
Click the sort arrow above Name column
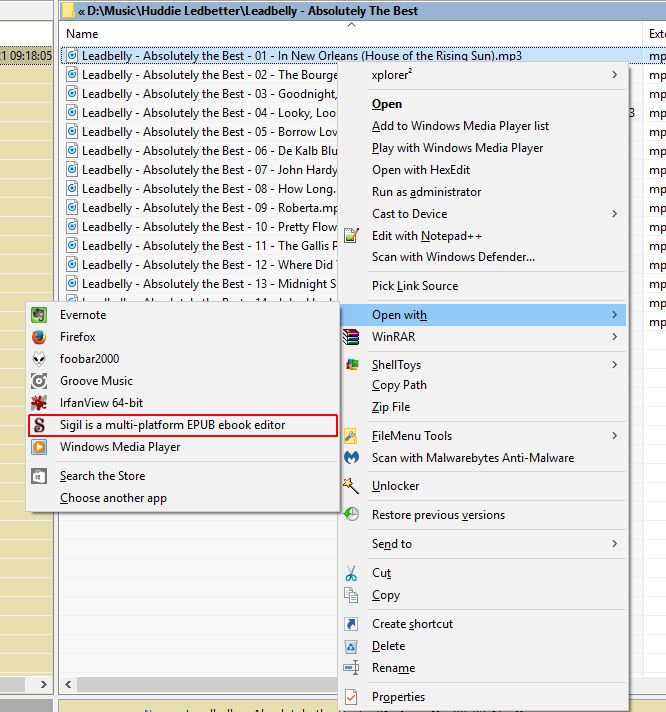coord(351,25)
